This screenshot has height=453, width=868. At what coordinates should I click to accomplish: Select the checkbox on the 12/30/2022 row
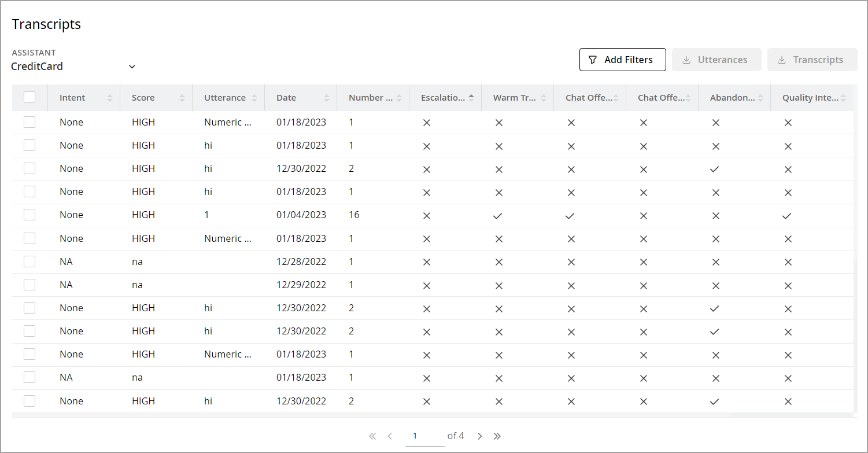[x=29, y=168]
